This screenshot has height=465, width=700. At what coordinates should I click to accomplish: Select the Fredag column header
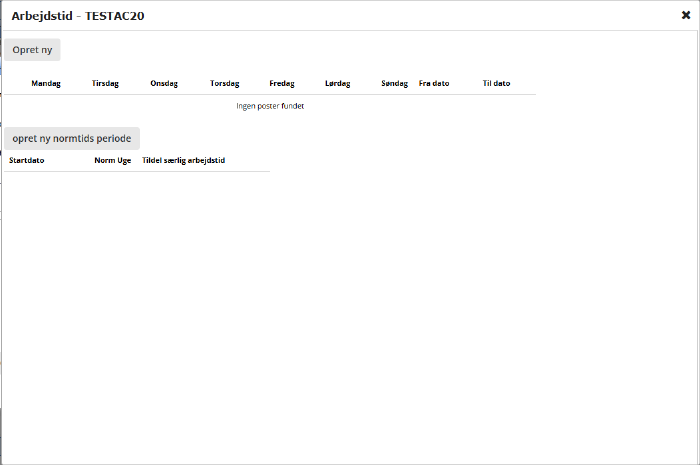point(282,84)
